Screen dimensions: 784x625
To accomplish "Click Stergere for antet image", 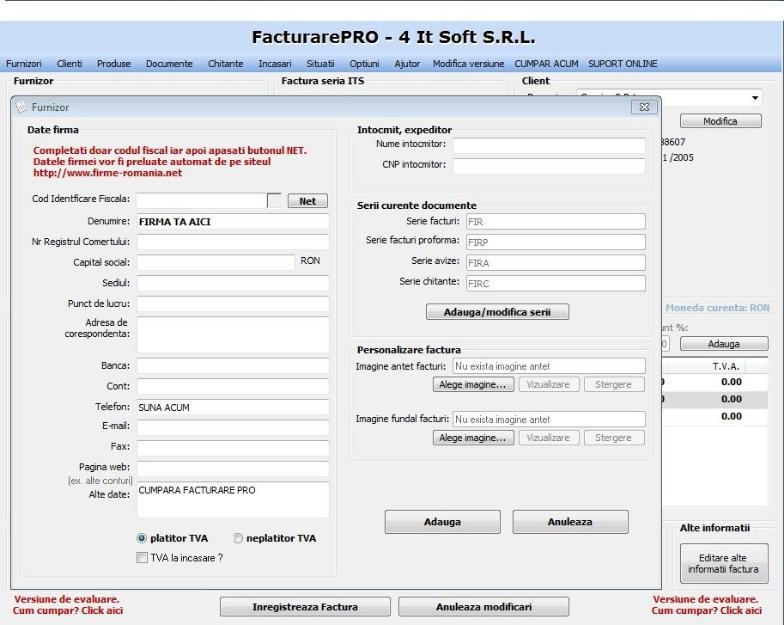I will [614, 384].
